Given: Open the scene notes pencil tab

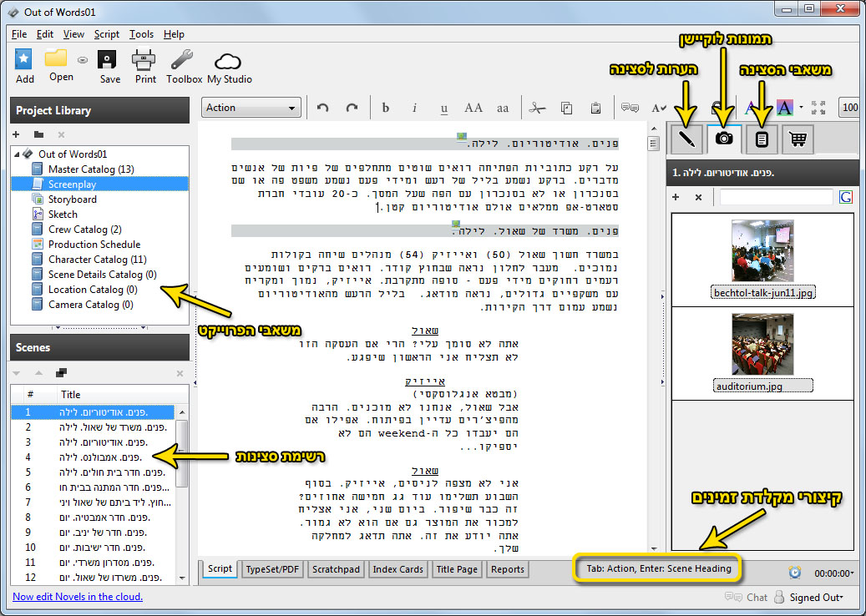Looking at the screenshot, I should coord(686,138).
